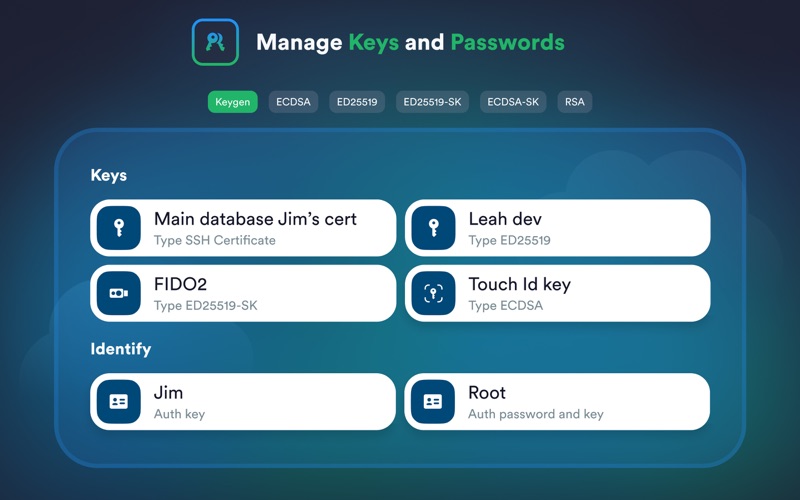This screenshot has height=500, width=800.
Task: Select the ECDSA-SK tab
Action: [x=513, y=102]
